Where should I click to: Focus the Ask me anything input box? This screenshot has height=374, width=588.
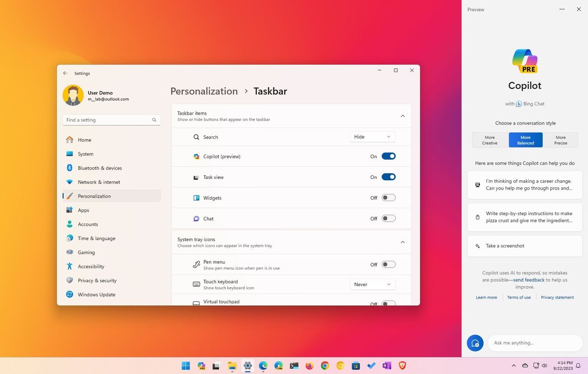point(535,343)
